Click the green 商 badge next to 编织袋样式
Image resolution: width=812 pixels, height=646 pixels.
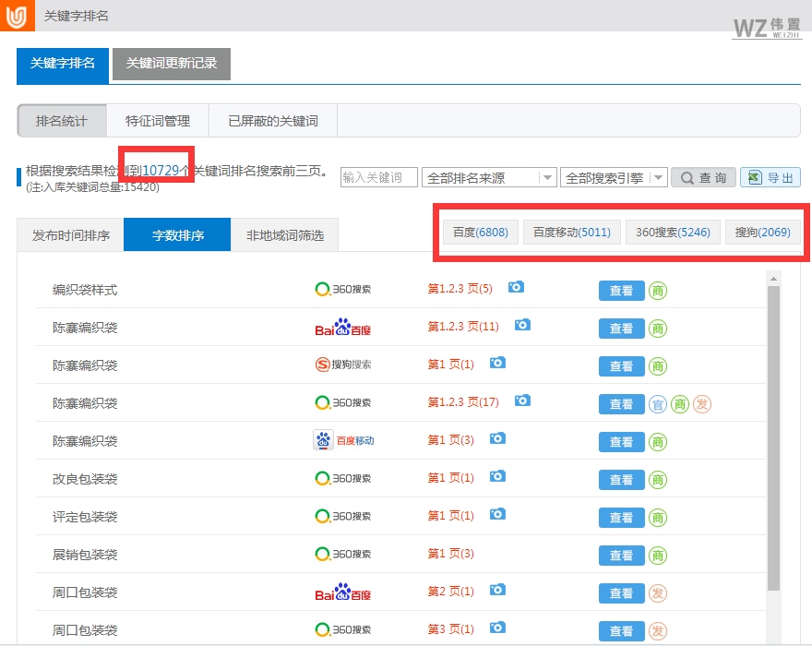658,290
